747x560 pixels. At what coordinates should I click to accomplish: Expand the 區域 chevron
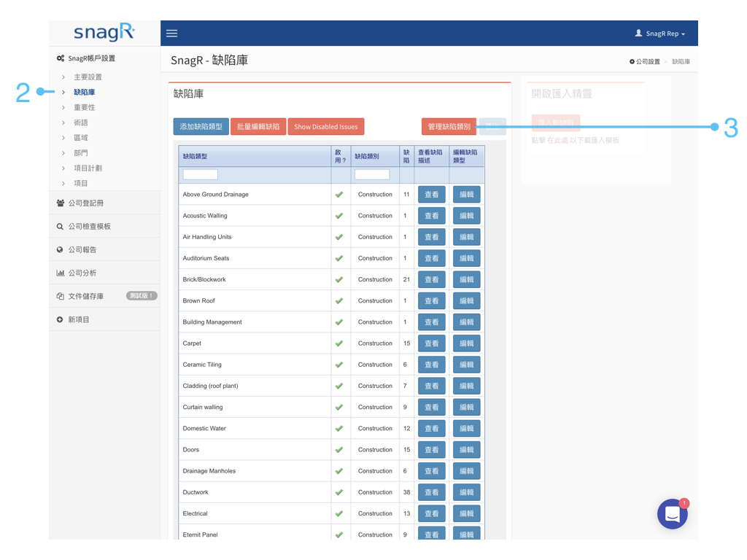pyautogui.click(x=63, y=138)
